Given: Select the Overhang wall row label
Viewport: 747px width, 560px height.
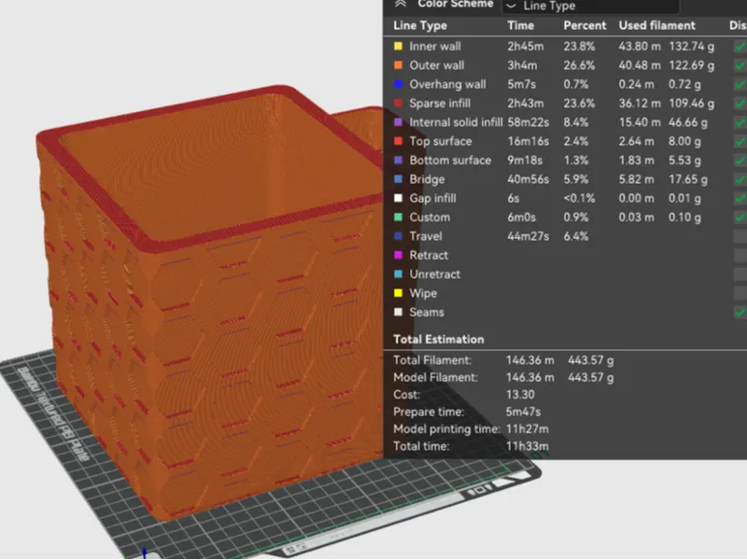Looking at the screenshot, I should pyautogui.click(x=448, y=84).
